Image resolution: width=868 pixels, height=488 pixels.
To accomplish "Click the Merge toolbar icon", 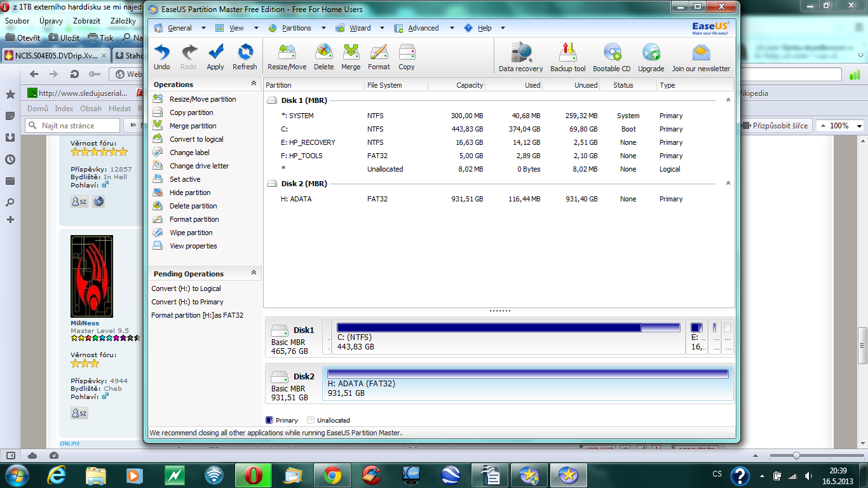I will coord(351,57).
